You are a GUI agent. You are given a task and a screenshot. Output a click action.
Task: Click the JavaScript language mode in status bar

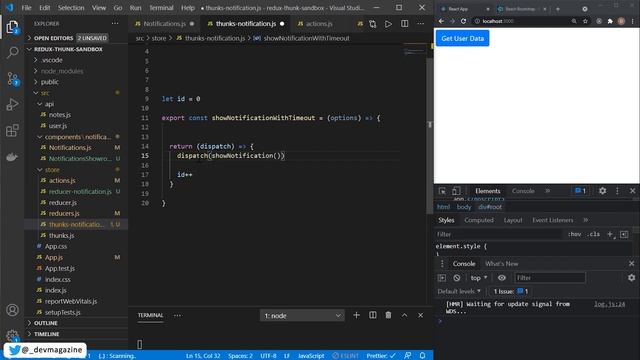tap(311, 356)
